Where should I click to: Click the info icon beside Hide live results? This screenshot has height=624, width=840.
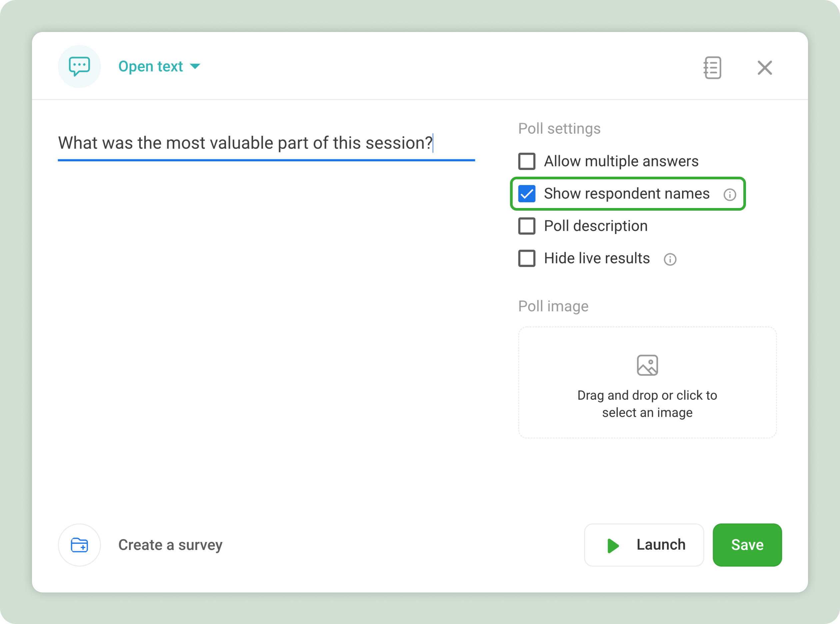coord(670,259)
